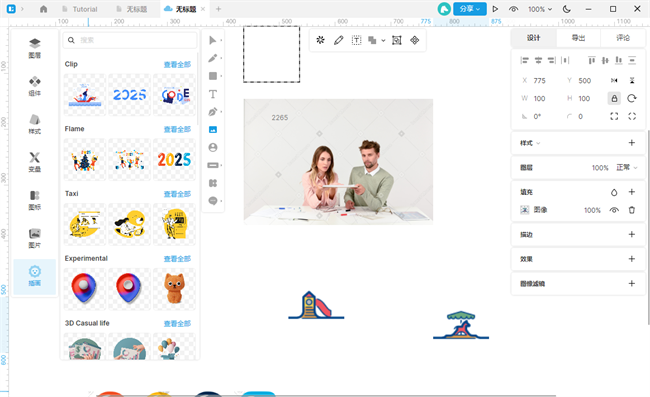
Task: Select the button component tool
Action: [213, 165]
